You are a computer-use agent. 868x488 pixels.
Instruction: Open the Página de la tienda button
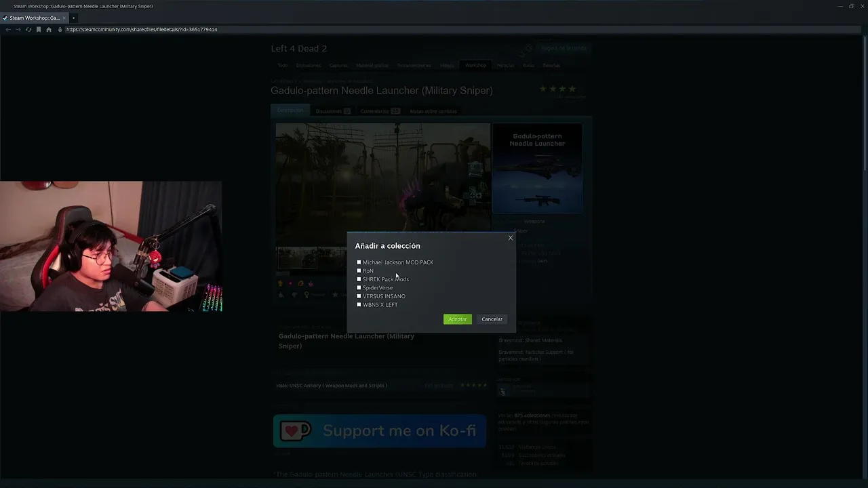pyautogui.click(x=564, y=48)
